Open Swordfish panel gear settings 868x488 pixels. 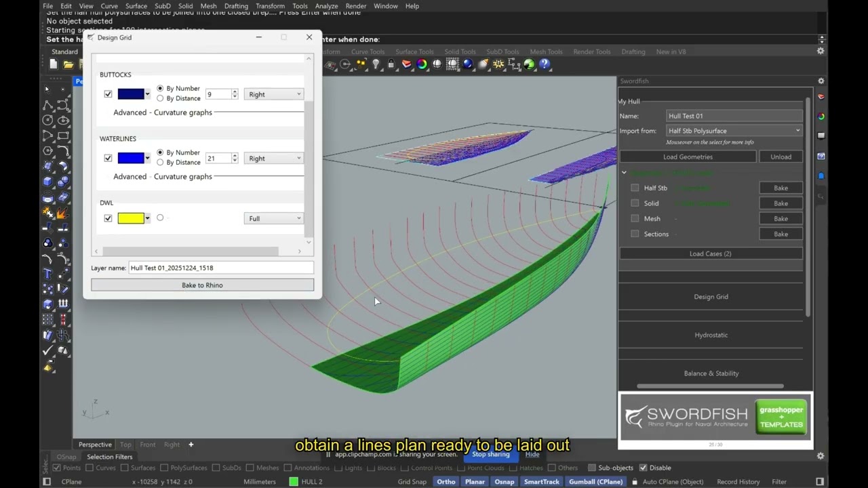(821, 81)
